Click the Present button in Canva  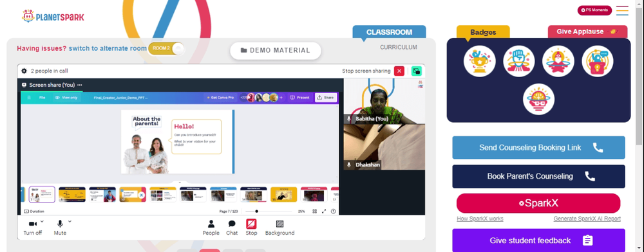tap(299, 98)
